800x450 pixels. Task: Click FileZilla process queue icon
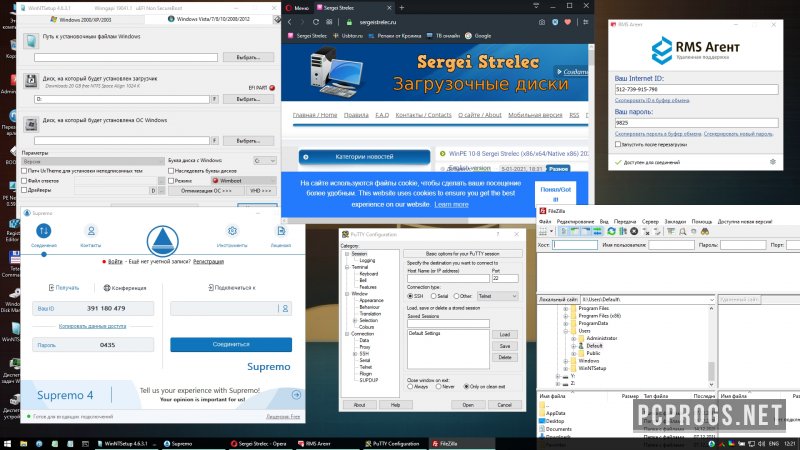click(x=623, y=232)
